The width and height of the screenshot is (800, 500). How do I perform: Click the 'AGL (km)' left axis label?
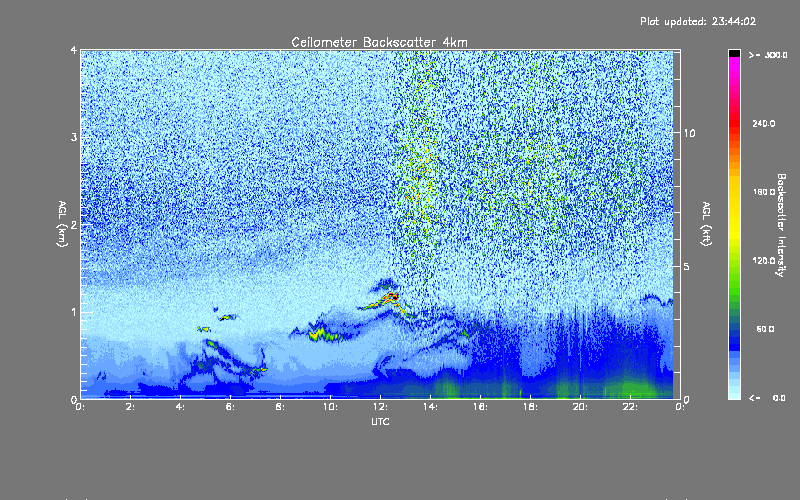pos(62,224)
